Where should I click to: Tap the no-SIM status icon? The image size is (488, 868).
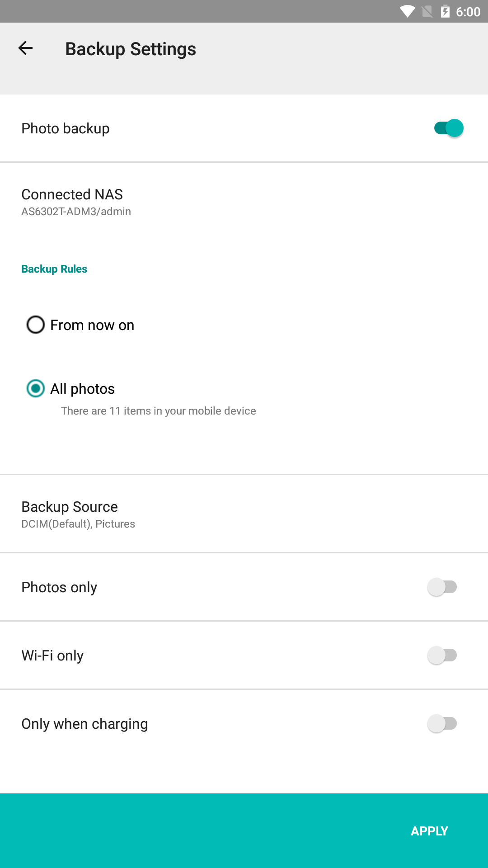tap(427, 11)
